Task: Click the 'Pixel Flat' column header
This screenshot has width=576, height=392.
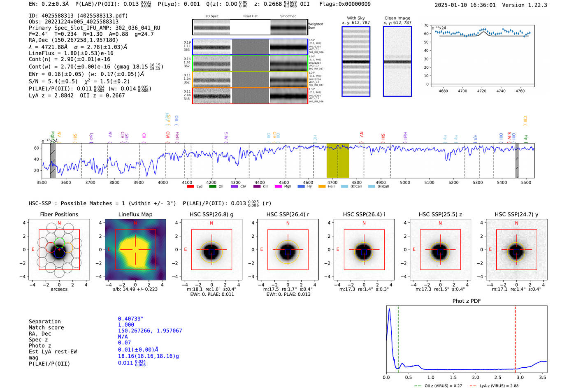Action: click(250, 16)
